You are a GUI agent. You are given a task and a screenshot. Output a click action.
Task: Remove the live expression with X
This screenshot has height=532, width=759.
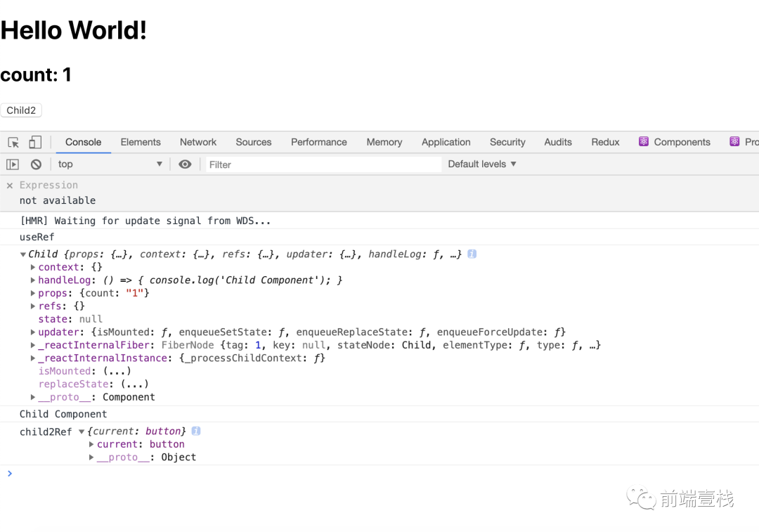(10, 186)
